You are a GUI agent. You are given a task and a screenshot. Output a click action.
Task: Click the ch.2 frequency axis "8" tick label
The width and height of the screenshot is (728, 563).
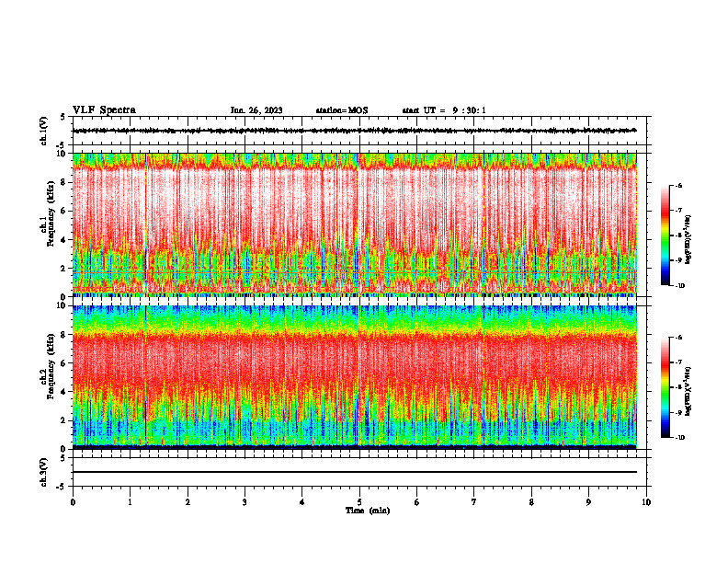[x=63, y=335]
